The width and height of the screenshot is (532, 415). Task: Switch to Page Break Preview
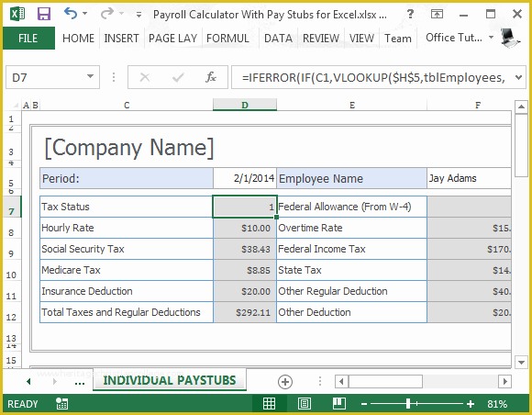point(339,403)
